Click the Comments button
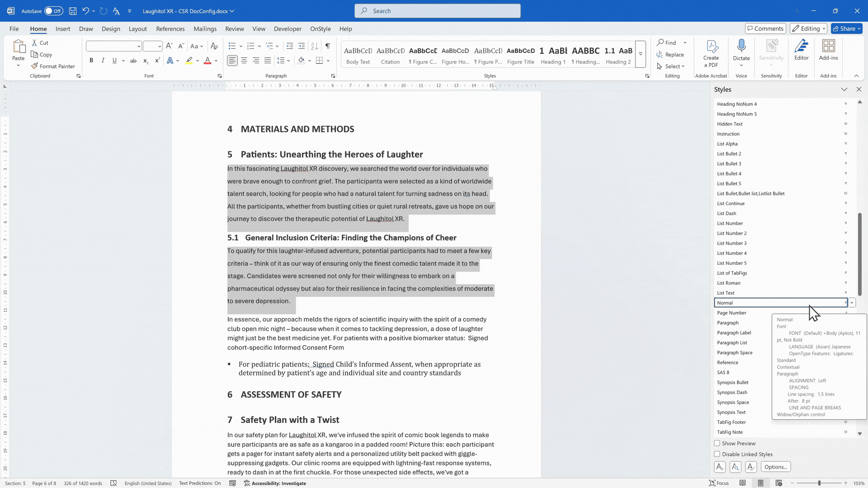868x488 pixels. [765, 28]
